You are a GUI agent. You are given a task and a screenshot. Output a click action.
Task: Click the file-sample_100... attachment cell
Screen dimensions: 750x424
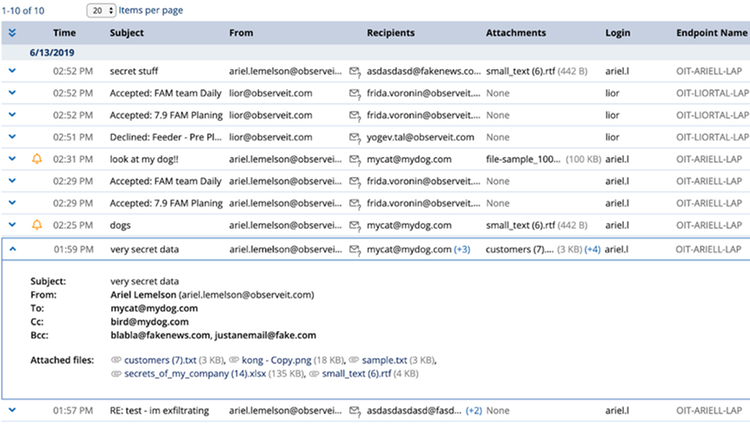click(x=523, y=159)
